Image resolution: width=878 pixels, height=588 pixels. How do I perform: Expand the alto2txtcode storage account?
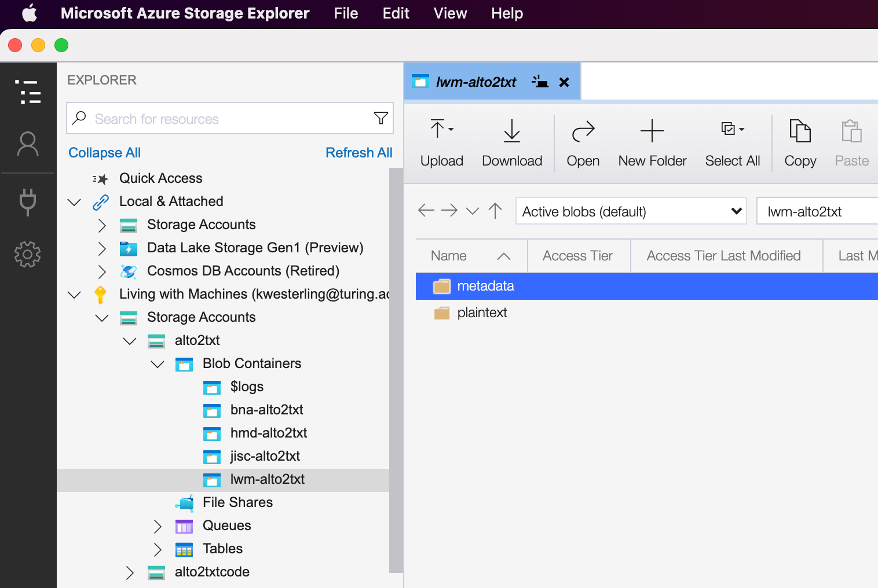click(130, 572)
